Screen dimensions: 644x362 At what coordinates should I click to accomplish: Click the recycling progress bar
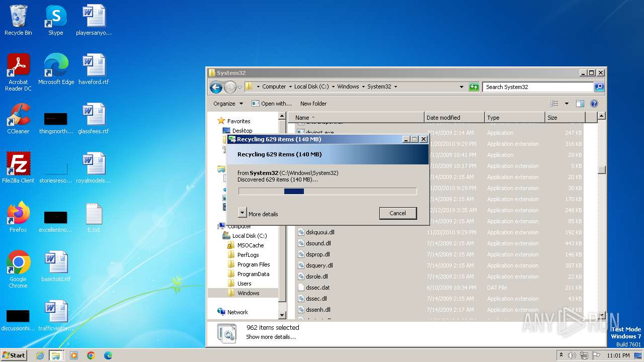[x=328, y=191]
